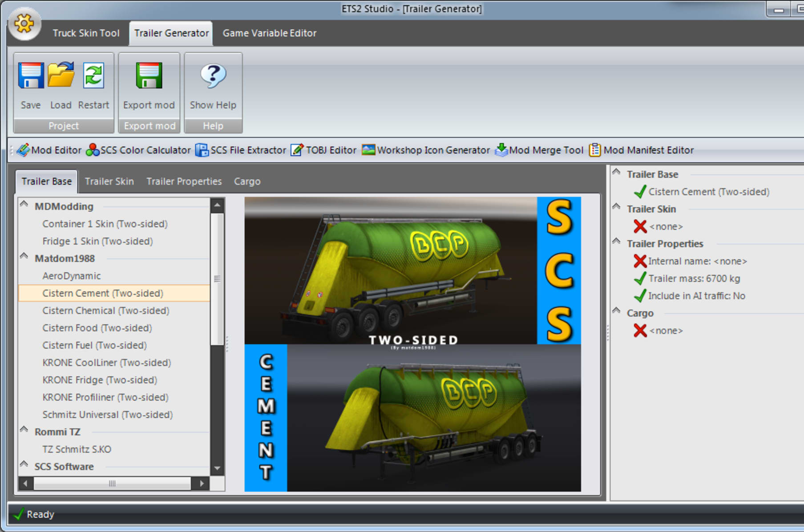
Task: Collapse the SCS Software group
Action: click(x=24, y=464)
